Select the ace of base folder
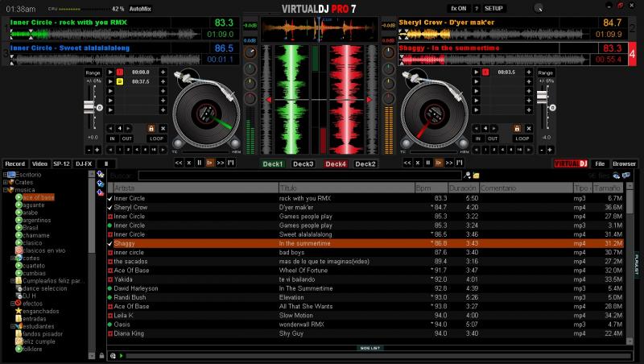The height and width of the screenshot is (364, 644). (38, 197)
